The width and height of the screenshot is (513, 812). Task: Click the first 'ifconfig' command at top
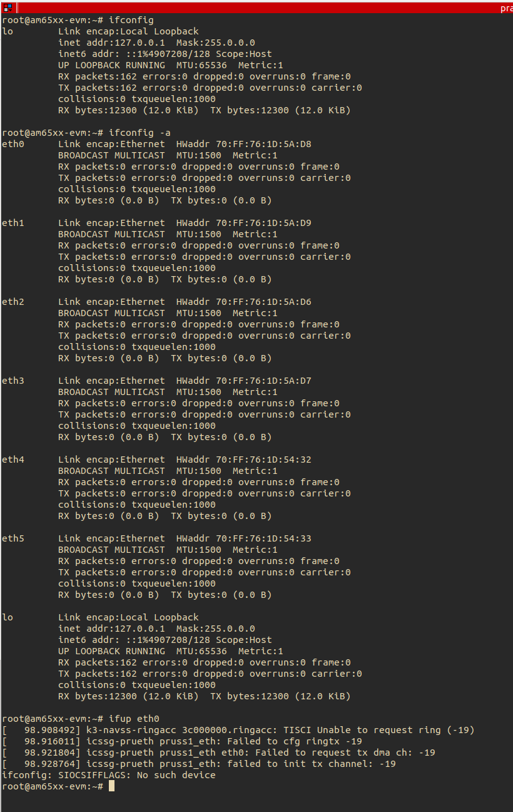click(x=131, y=20)
